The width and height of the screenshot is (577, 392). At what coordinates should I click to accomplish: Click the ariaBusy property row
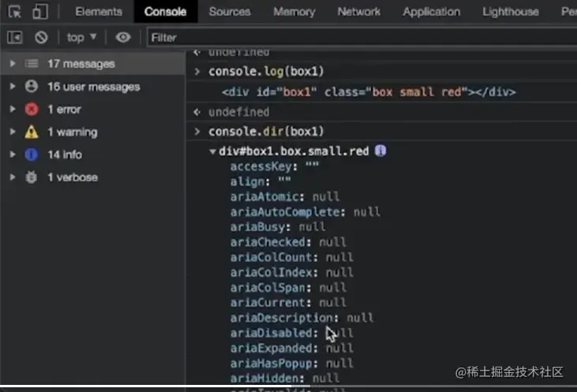click(278, 227)
